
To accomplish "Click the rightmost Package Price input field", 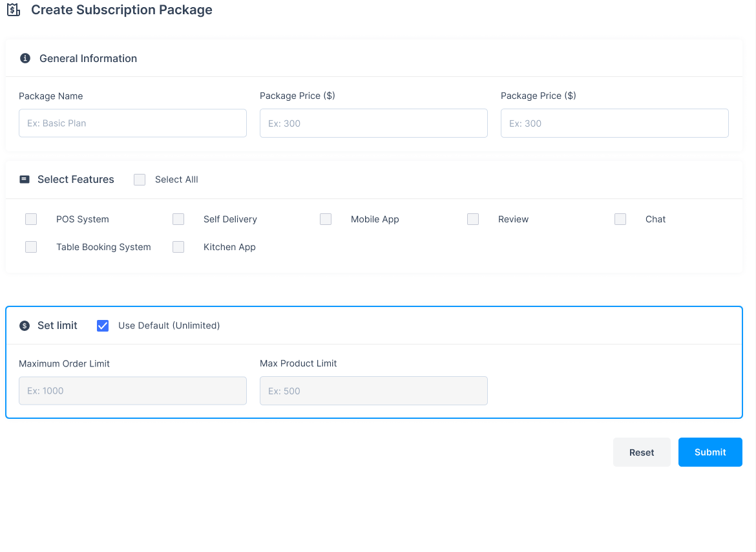I will pos(614,123).
